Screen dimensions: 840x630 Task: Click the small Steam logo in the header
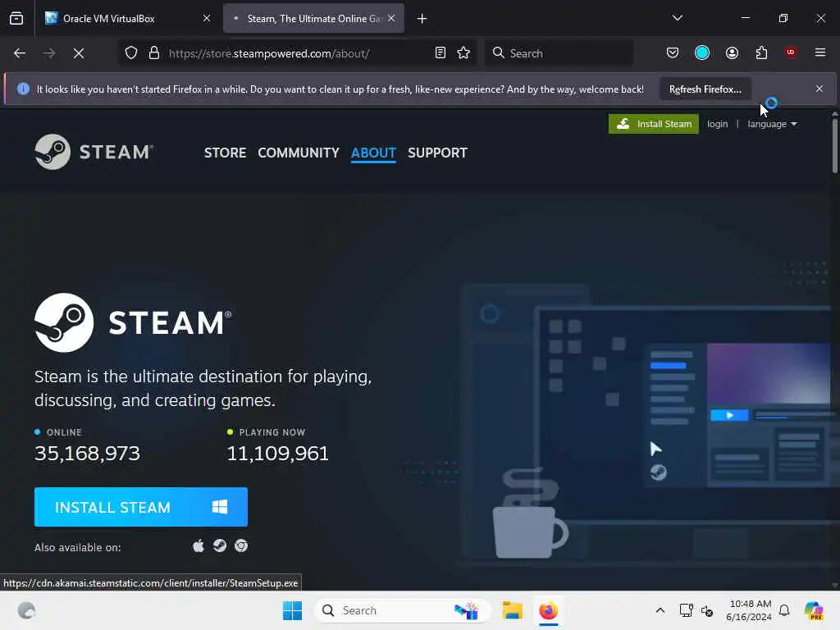click(x=94, y=152)
